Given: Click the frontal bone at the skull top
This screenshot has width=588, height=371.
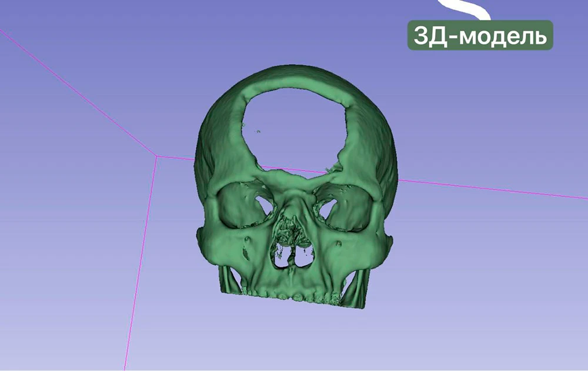Looking at the screenshot, I should click(294, 78).
